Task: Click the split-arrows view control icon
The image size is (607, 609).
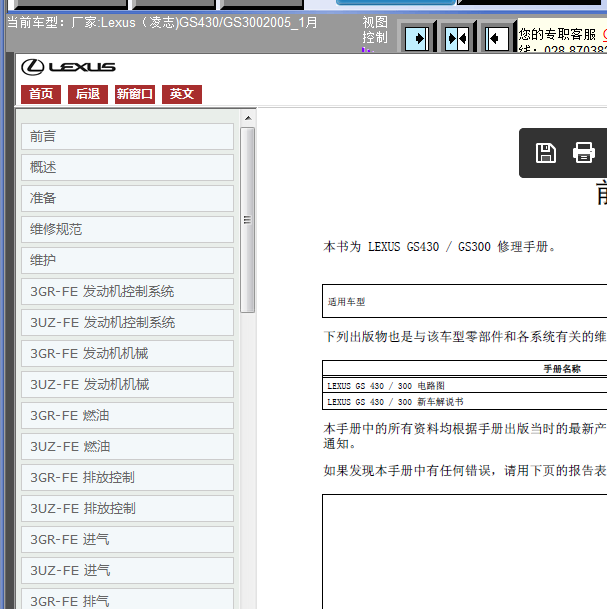Action: pyautogui.click(x=457, y=38)
